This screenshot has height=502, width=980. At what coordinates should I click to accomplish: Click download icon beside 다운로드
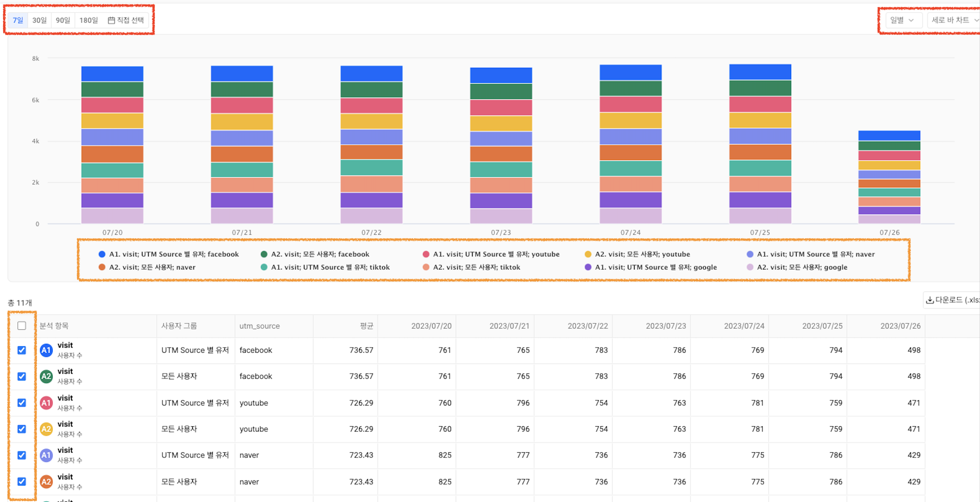[x=929, y=300]
